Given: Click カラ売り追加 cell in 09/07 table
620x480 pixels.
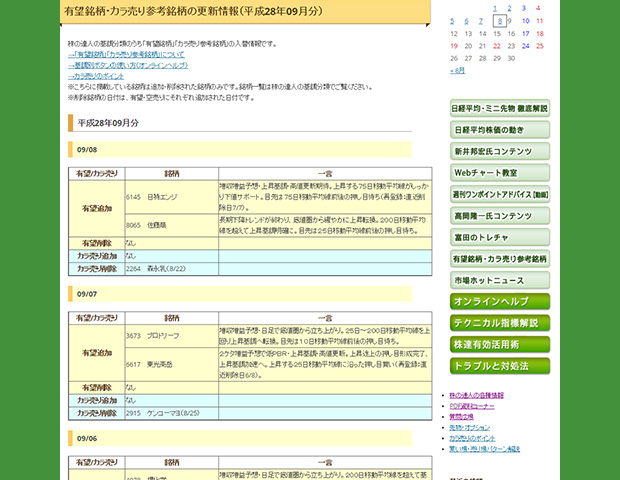Looking at the screenshot, I should coord(97,400).
